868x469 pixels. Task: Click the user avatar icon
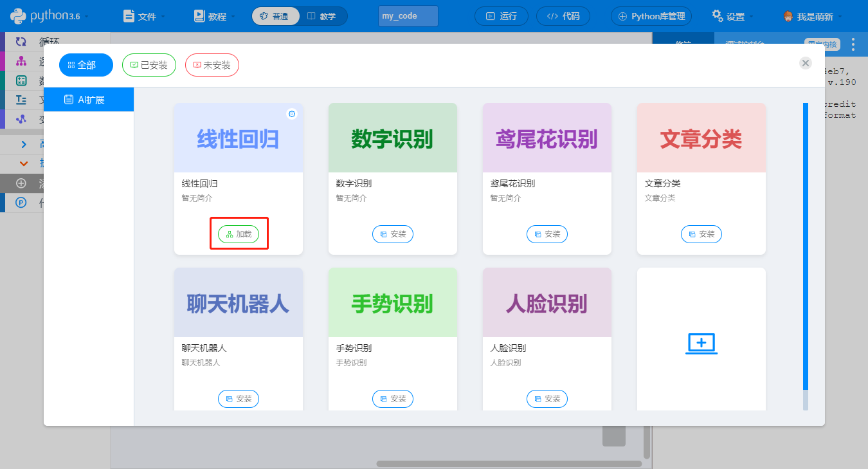pyautogui.click(x=788, y=16)
